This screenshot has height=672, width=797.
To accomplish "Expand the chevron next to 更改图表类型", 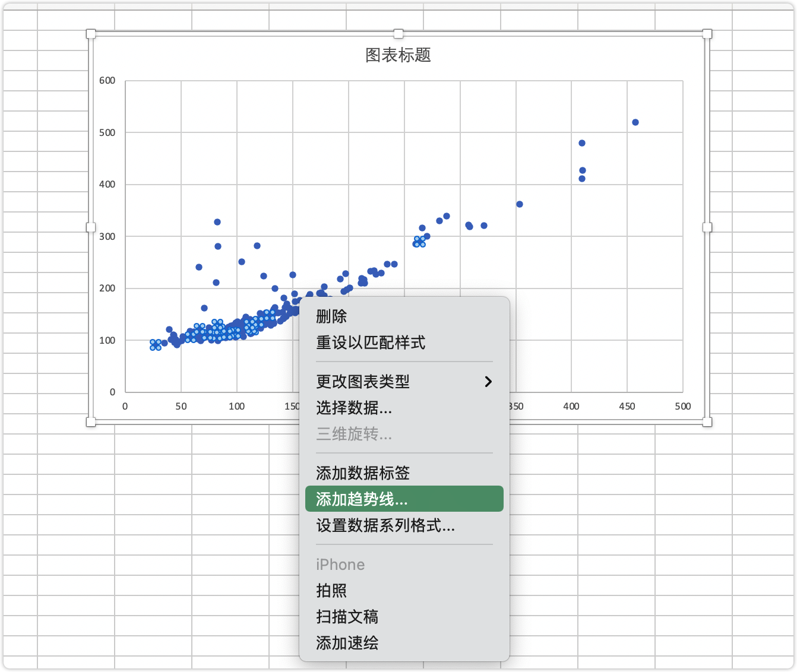I will (488, 382).
